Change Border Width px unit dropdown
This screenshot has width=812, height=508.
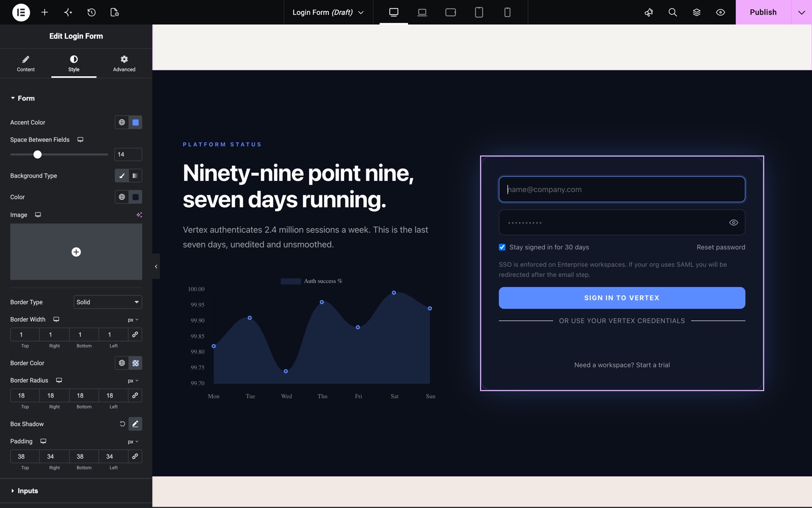tap(133, 320)
